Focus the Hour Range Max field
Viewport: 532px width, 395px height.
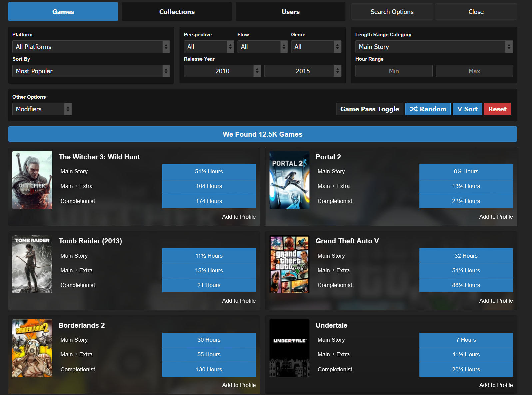(474, 71)
